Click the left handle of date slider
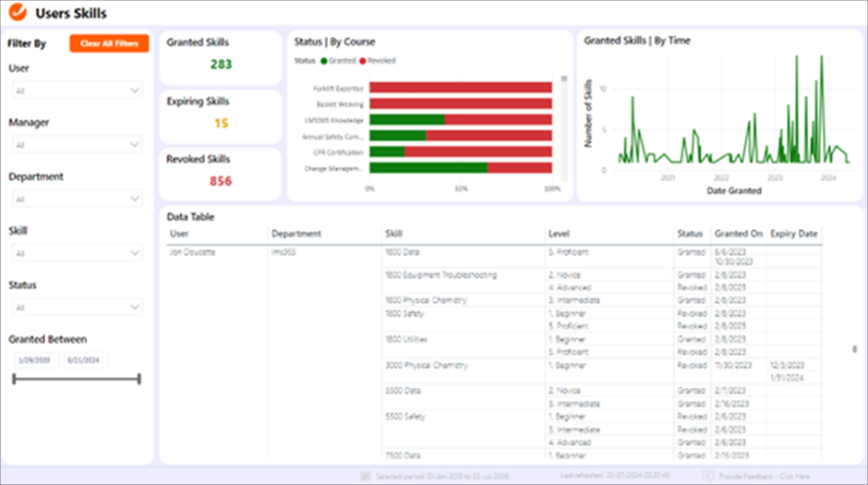Viewport: 868px width, 485px height. click(14, 379)
